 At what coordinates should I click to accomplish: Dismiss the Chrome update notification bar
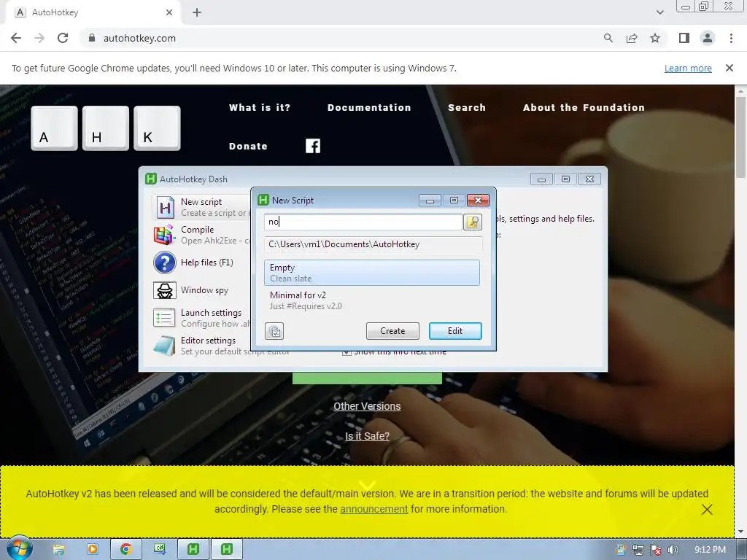729,68
